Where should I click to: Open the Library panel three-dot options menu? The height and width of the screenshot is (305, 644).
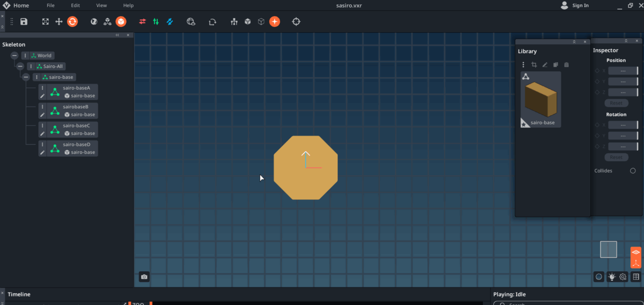[523, 65]
